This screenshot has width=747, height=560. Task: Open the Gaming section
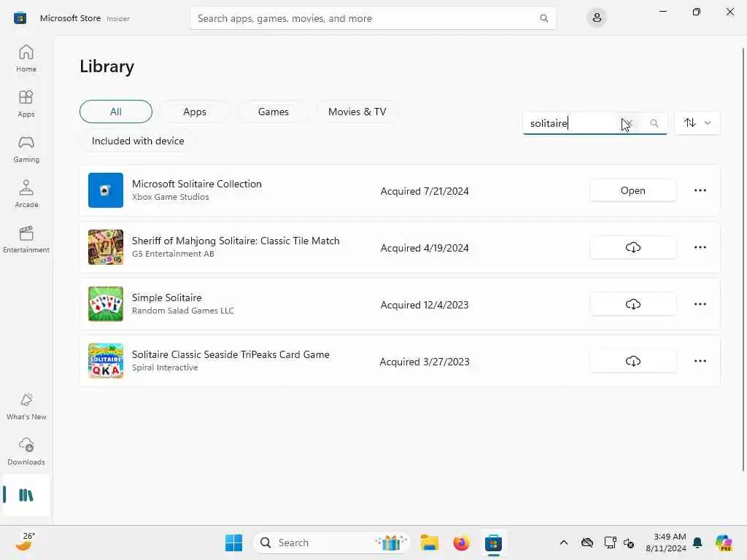tap(26, 149)
